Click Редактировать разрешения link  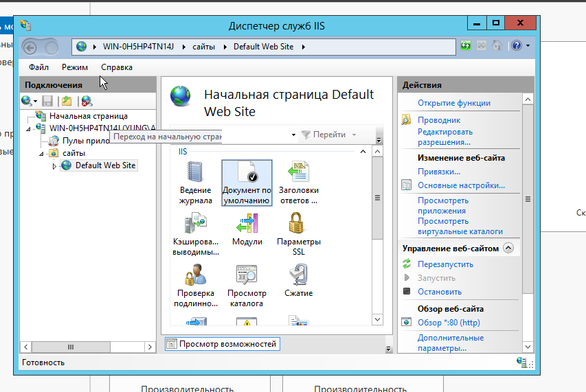click(444, 137)
